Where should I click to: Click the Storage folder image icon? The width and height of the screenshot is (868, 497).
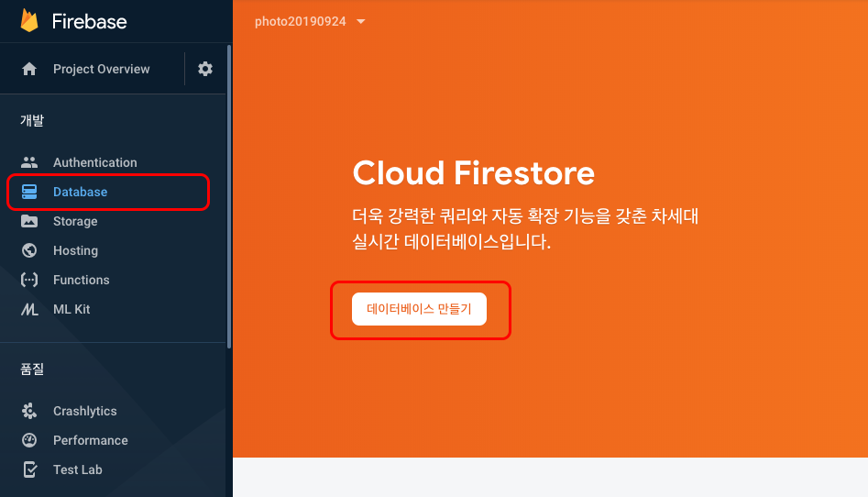(x=29, y=221)
